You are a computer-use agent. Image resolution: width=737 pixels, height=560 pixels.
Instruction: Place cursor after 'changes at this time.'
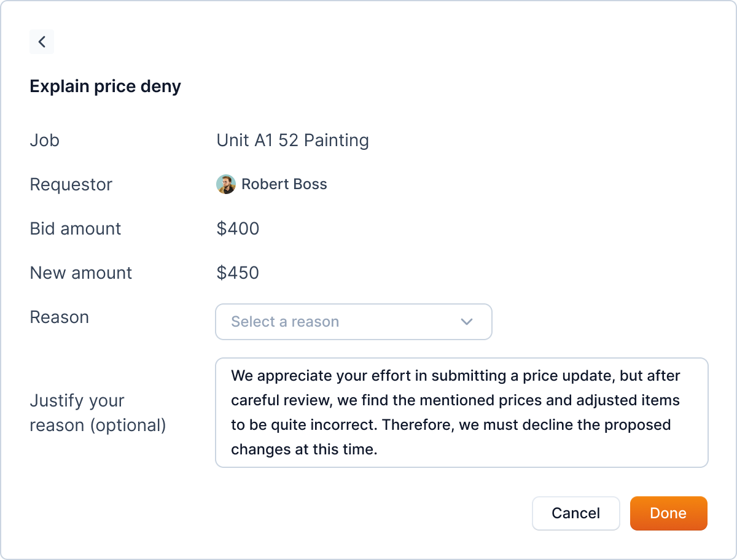[x=378, y=449]
